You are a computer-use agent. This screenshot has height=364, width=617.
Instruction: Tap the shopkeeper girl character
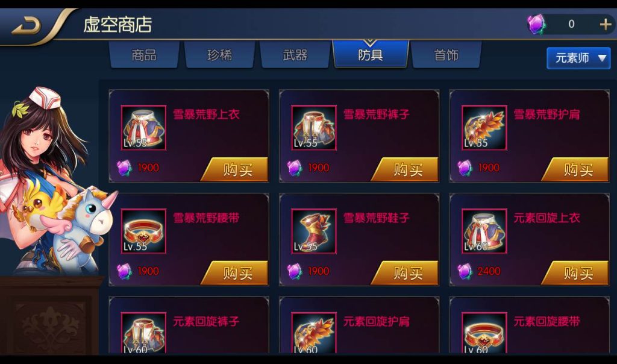pos(51,181)
